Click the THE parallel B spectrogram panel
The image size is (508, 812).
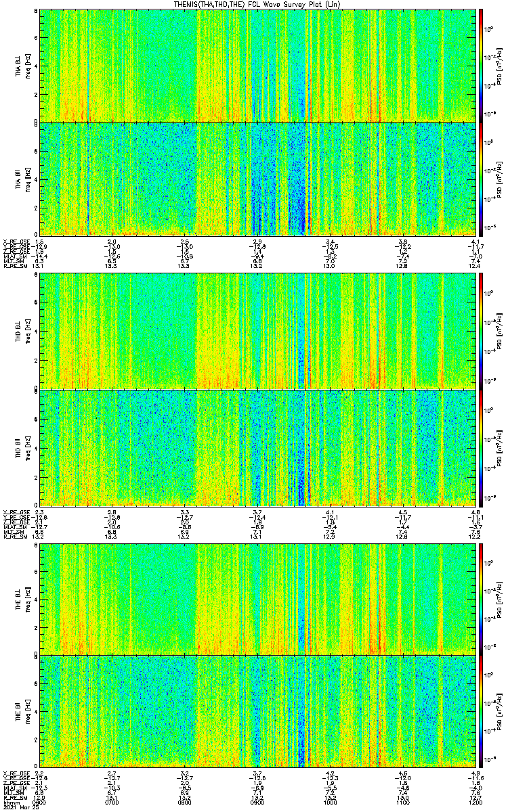coord(257,710)
